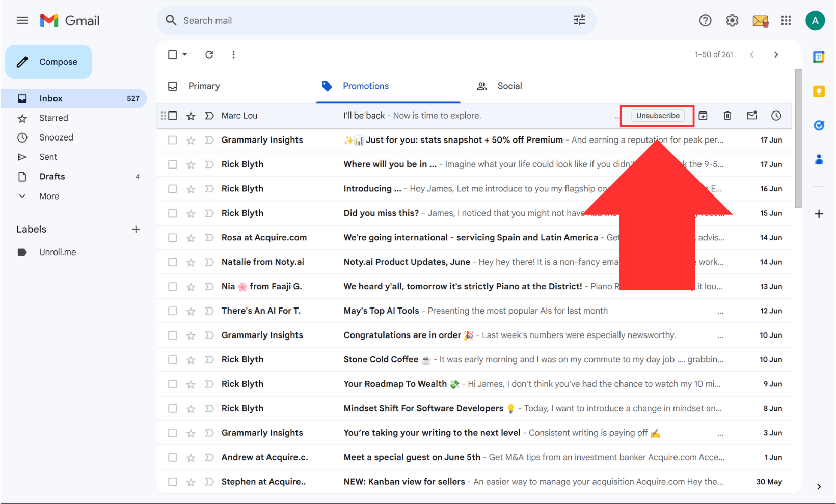Switch to the Social tab
Viewport: 836px width, 504px height.
[509, 86]
